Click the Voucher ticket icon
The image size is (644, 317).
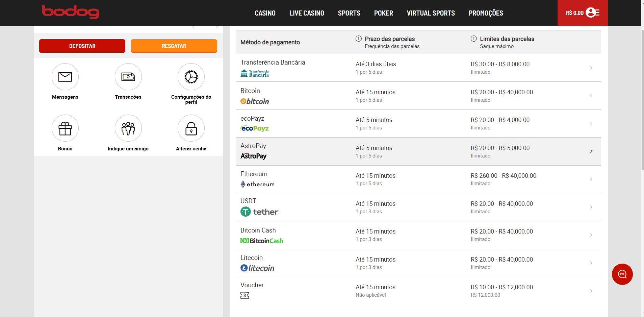click(245, 296)
